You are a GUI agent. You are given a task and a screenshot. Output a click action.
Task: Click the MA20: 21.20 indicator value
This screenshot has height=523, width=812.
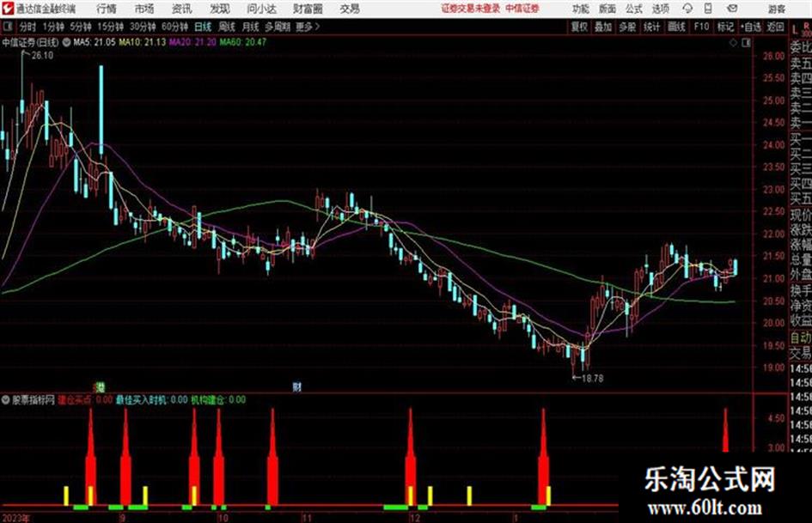click(x=192, y=42)
